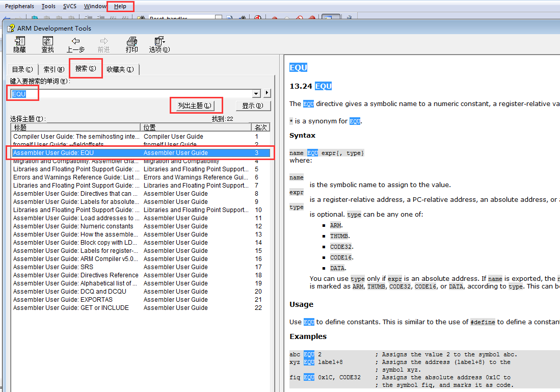Sort results by the 名次 column header
This screenshot has height=392, width=560.
260,127
